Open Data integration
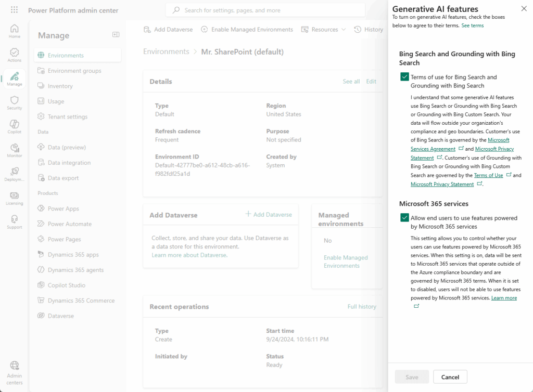The width and height of the screenshot is (533, 392). pyautogui.click(x=78, y=163)
